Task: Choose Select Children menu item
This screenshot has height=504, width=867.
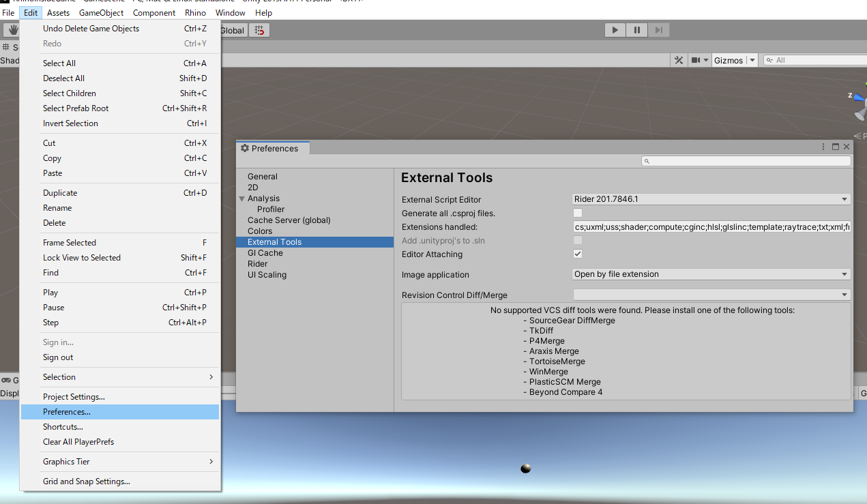Action: [120, 93]
